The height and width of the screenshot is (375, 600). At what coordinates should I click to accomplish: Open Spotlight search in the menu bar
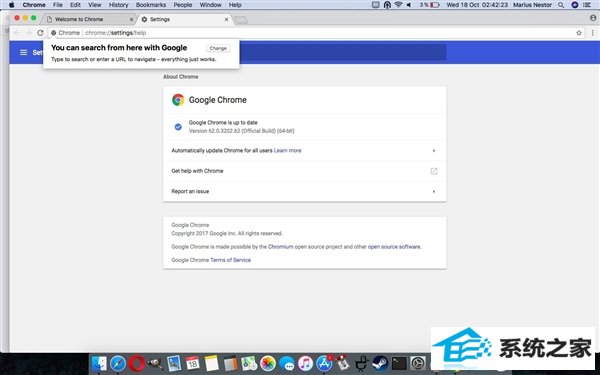coord(561,5)
